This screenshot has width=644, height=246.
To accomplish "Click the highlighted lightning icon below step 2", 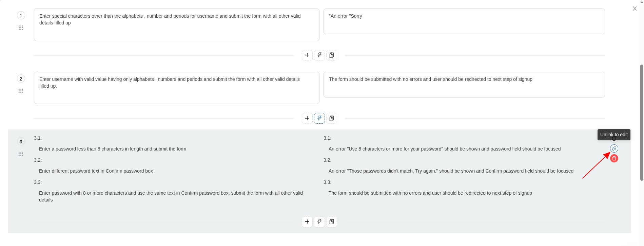I will 319,118.
